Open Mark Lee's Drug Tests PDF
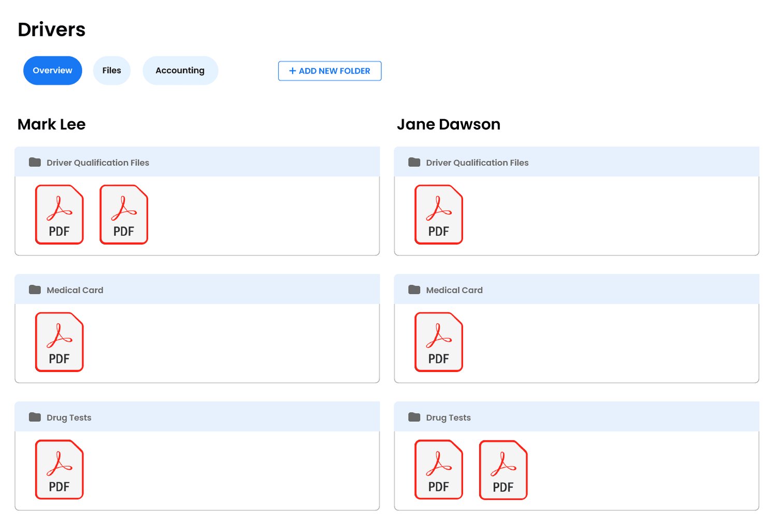 (59, 469)
